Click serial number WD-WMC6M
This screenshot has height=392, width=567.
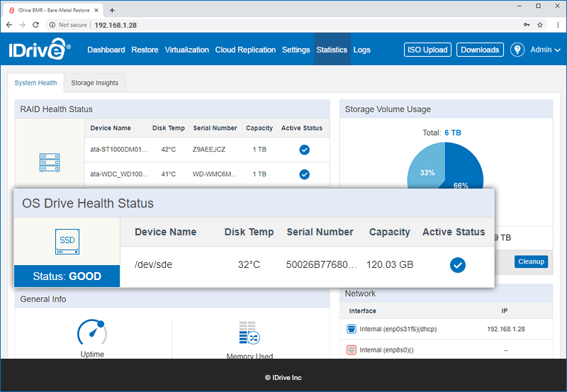(215, 174)
